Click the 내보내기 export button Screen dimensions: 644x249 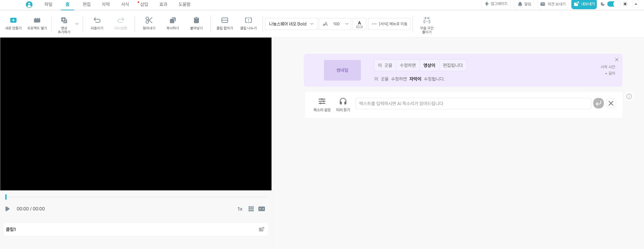click(584, 4)
